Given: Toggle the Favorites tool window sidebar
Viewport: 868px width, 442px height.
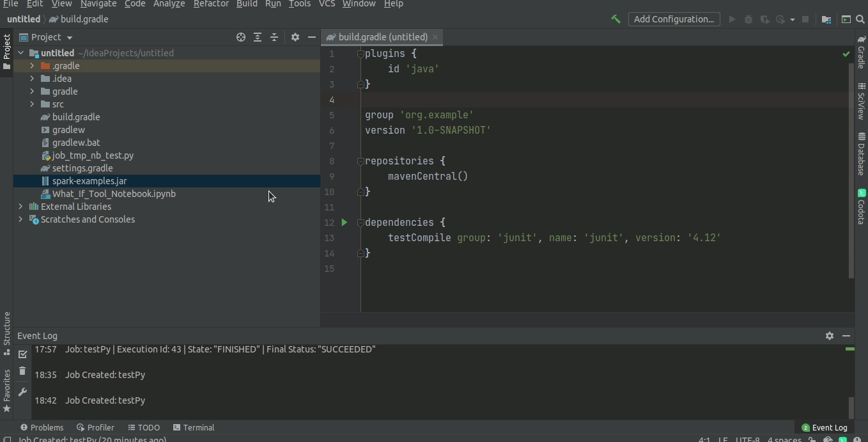Looking at the screenshot, I should click(x=6, y=391).
